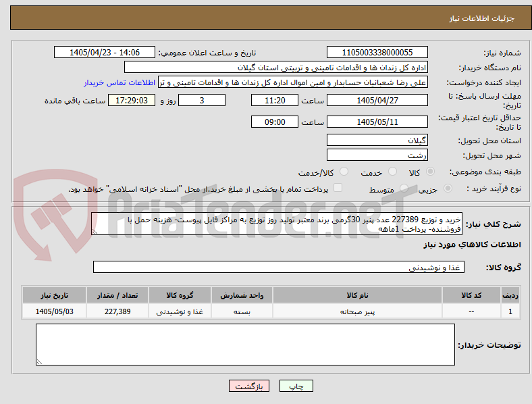This screenshot has width=532, height=404.
Task: Click the ردیف column header
Action: [510, 295]
